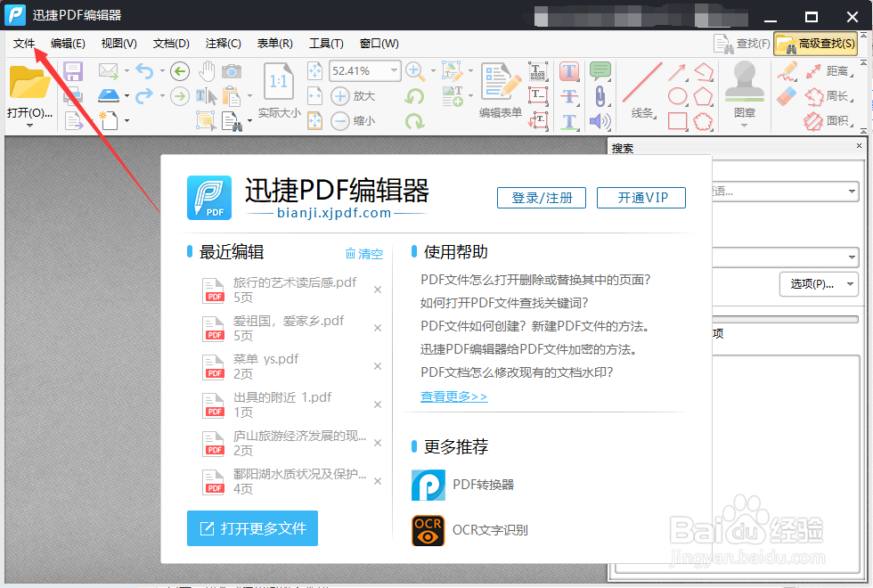Go to previous view green arrow
Image resolution: width=873 pixels, height=588 pixels.
(179, 70)
